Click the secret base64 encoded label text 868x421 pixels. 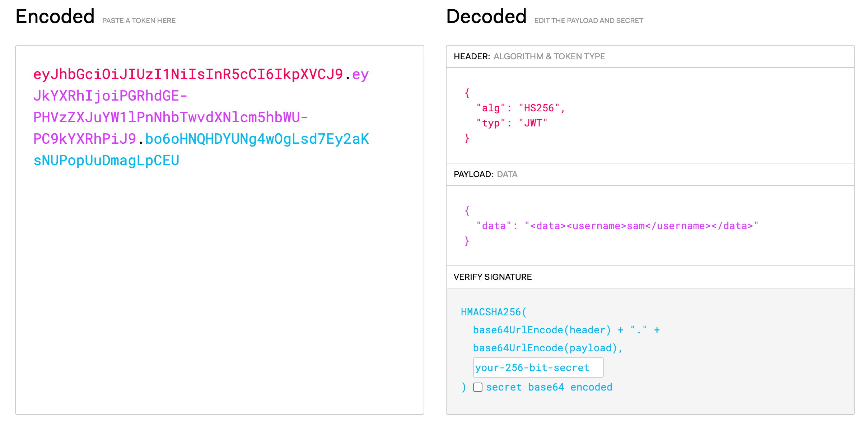point(549,387)
